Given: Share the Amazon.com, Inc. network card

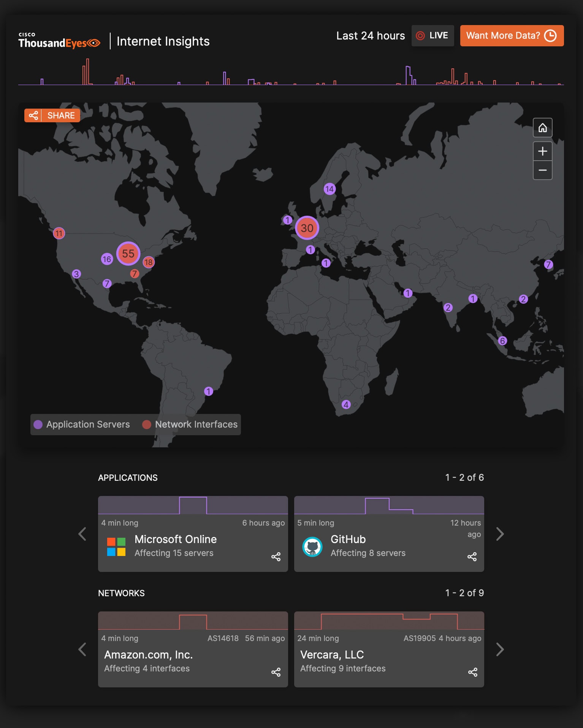Looking at the screenshot, I should [276, 672].
